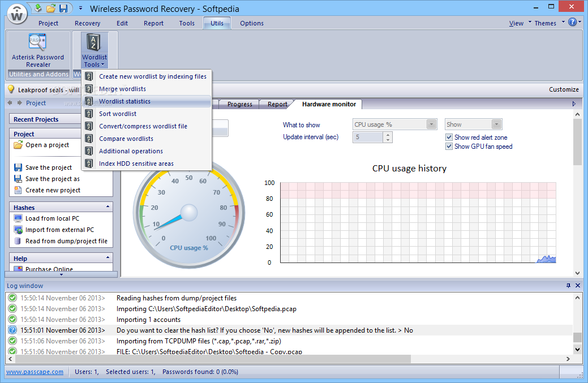Click the Read from dump/project file icon
Screen dimensions: 588x383
pos(18,241)
